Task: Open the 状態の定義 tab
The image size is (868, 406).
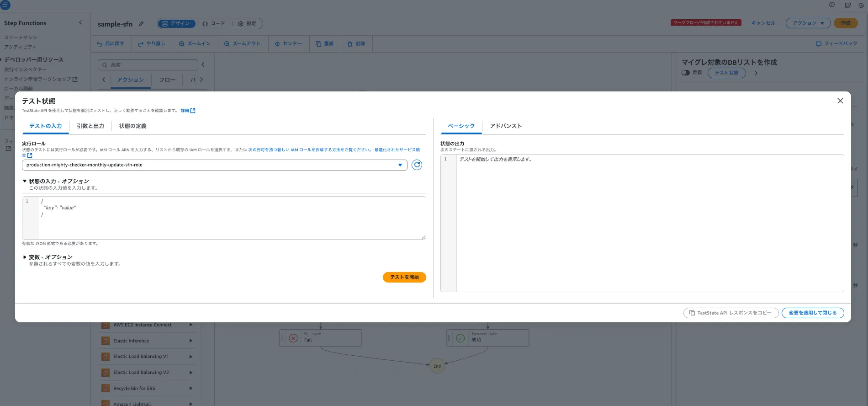Action: [x=132, y=126]
